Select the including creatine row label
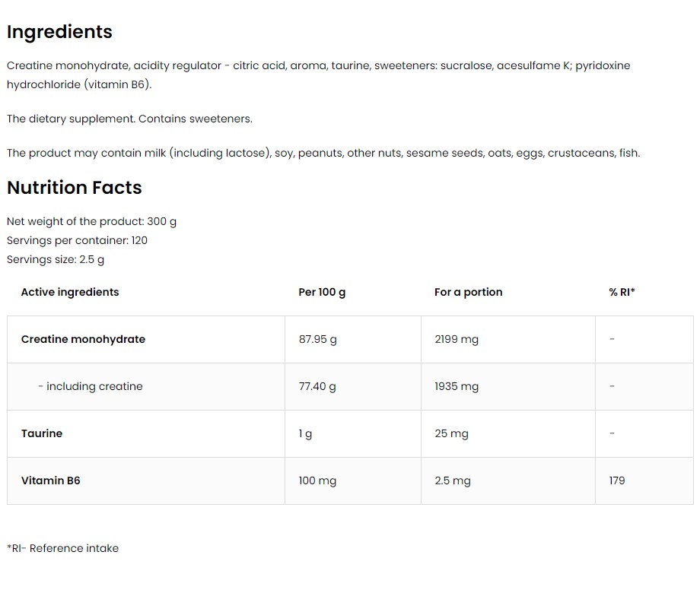 tap(91, 386)
